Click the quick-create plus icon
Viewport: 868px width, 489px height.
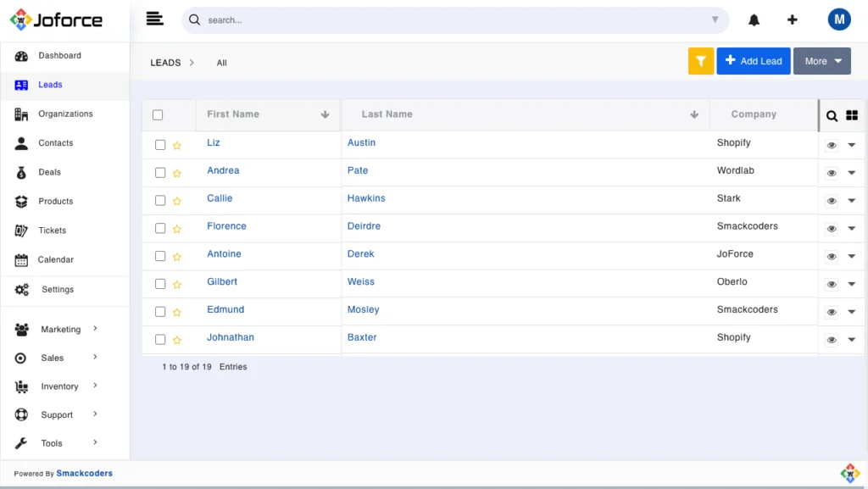(x=792, y=19)
